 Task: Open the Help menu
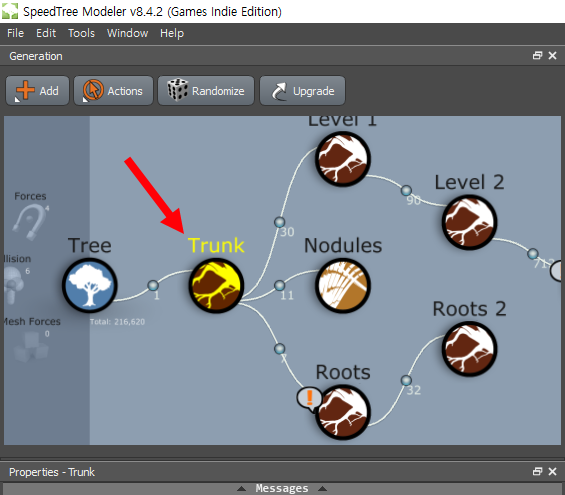pos(172,33)
